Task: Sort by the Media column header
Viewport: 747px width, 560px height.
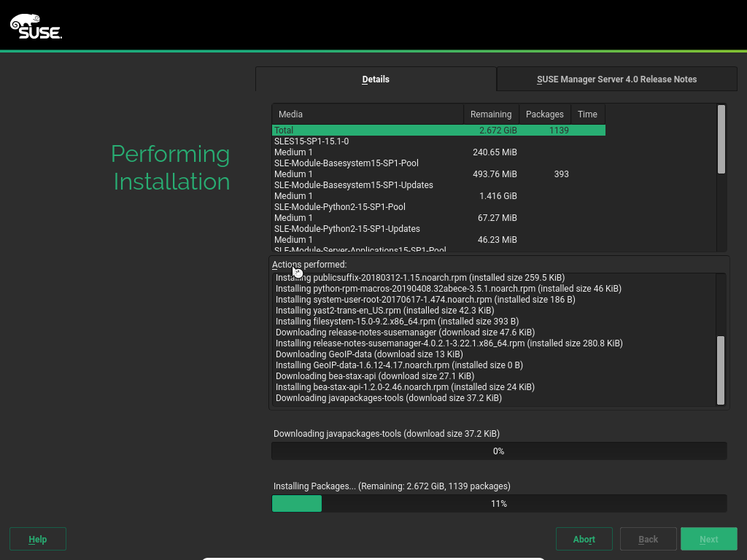Action: pos(368,114)
